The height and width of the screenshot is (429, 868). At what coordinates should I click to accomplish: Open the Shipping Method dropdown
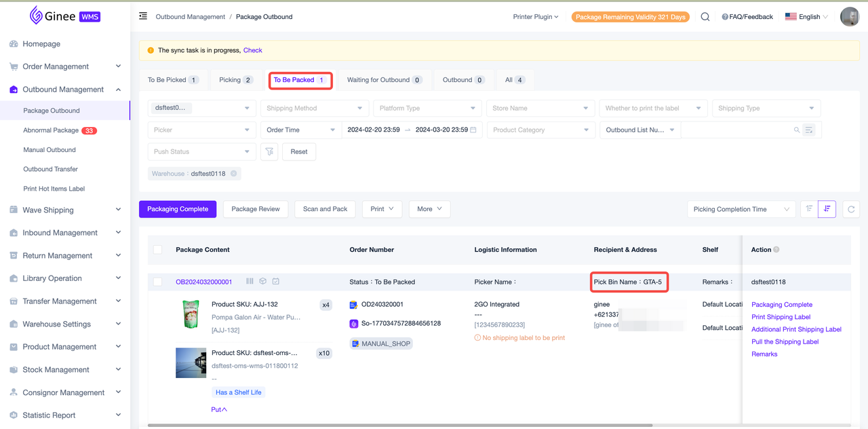coord(314,109)
